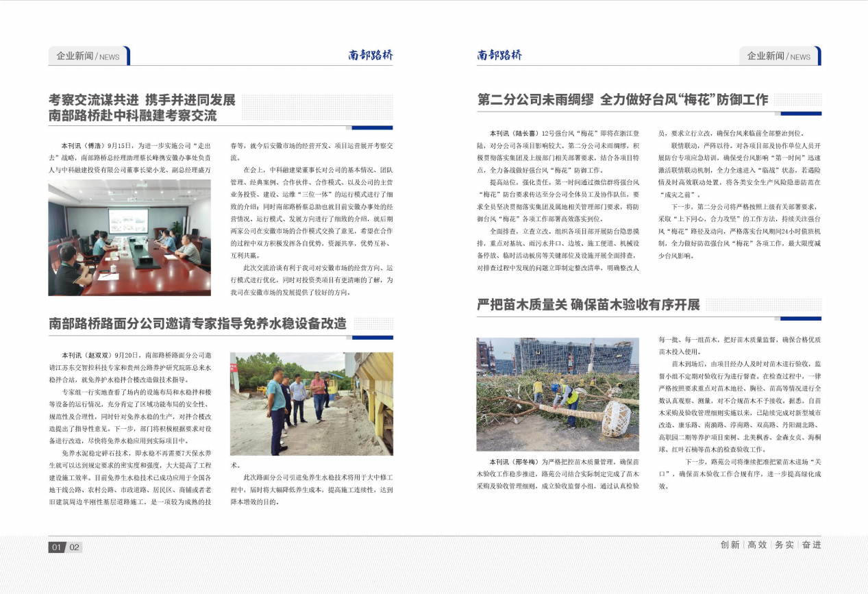Screen dimensions: 868x594
Task: Click paragraph starting 苗木到场后，由项目经办人
Action: [740, 406]
